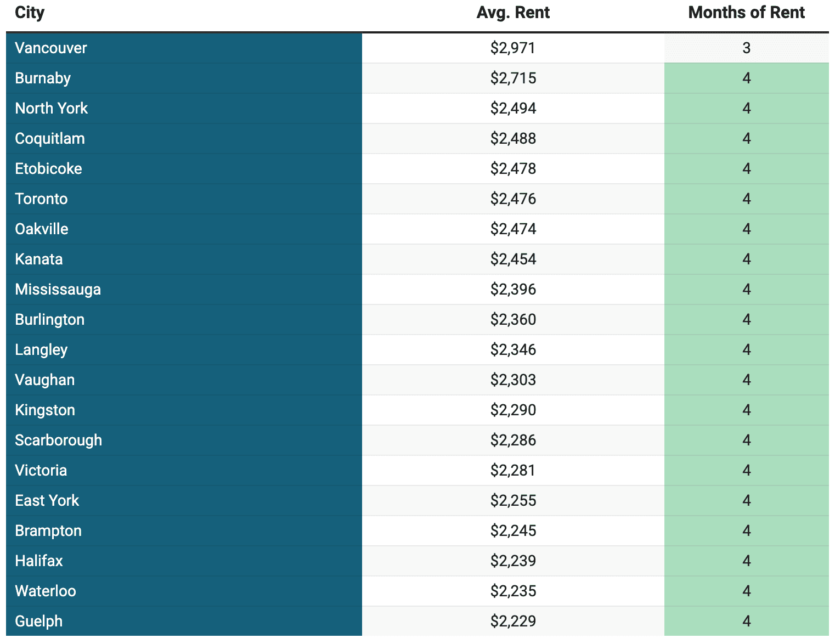Select the Burnaby row label

pyautogui.click(x=43, y=78)
